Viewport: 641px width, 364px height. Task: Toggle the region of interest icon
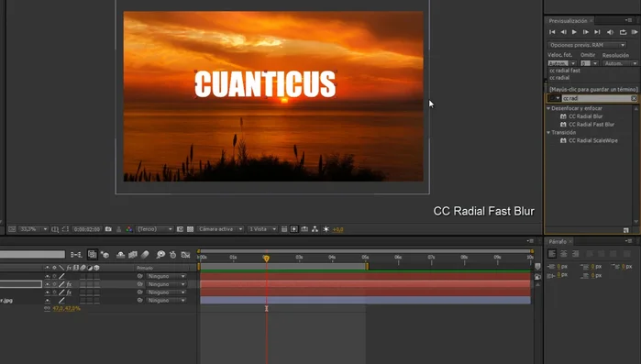180,229
